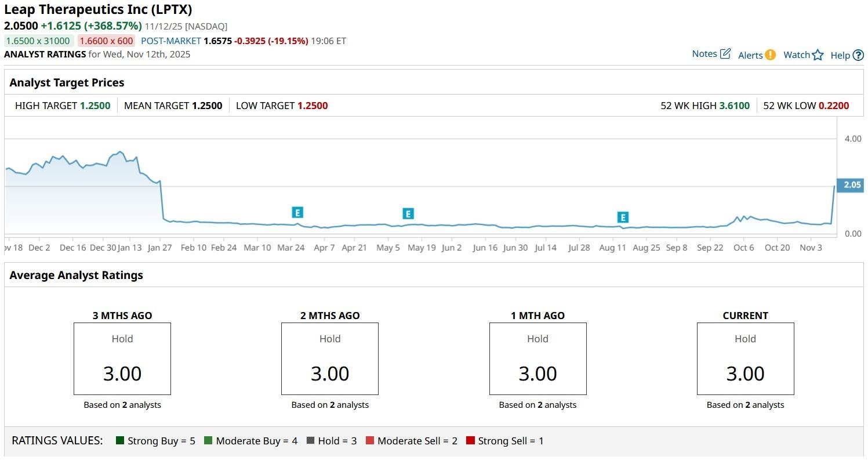Click the Oct 6 date on chart axis
The height and width of the screenshot is (460, 868).
744,247
